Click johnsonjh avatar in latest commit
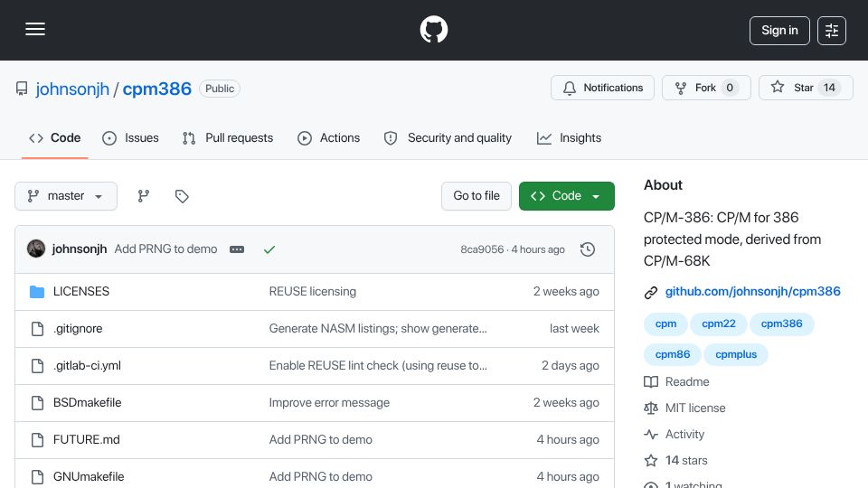The image size is (868, 488). (x=36, y=249)
